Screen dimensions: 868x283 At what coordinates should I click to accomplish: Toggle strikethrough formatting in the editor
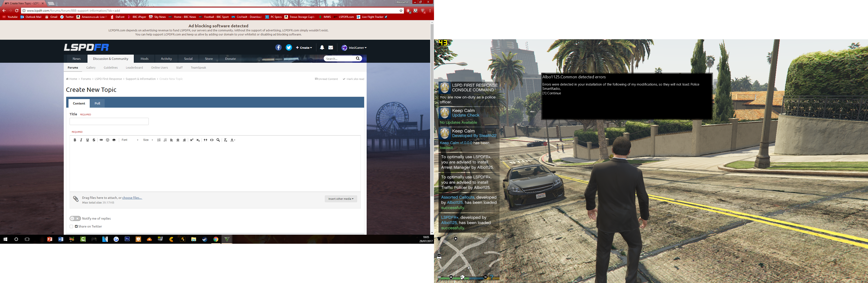coord(94,140)
